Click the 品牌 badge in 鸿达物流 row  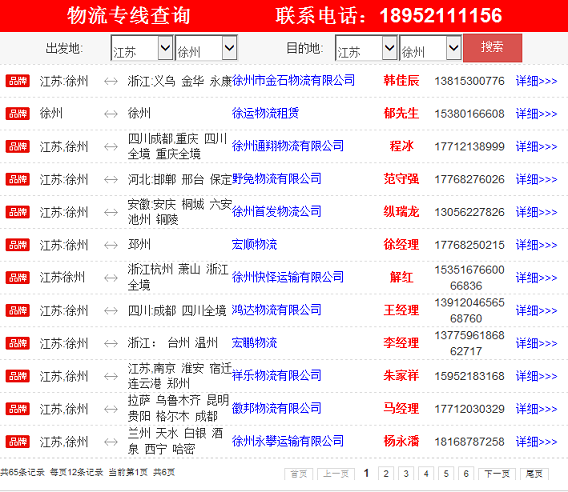tap(17, 310)
